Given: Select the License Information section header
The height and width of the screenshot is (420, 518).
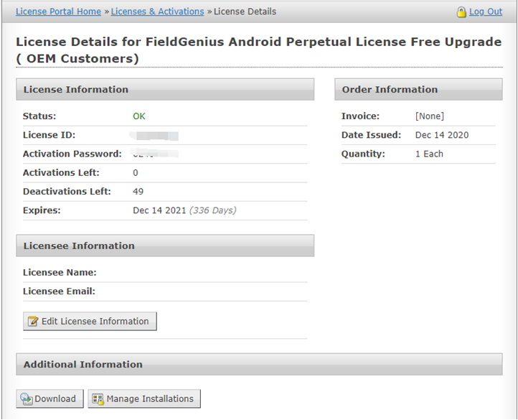Looking at the screenshot, I should click(x=165, y=89).
